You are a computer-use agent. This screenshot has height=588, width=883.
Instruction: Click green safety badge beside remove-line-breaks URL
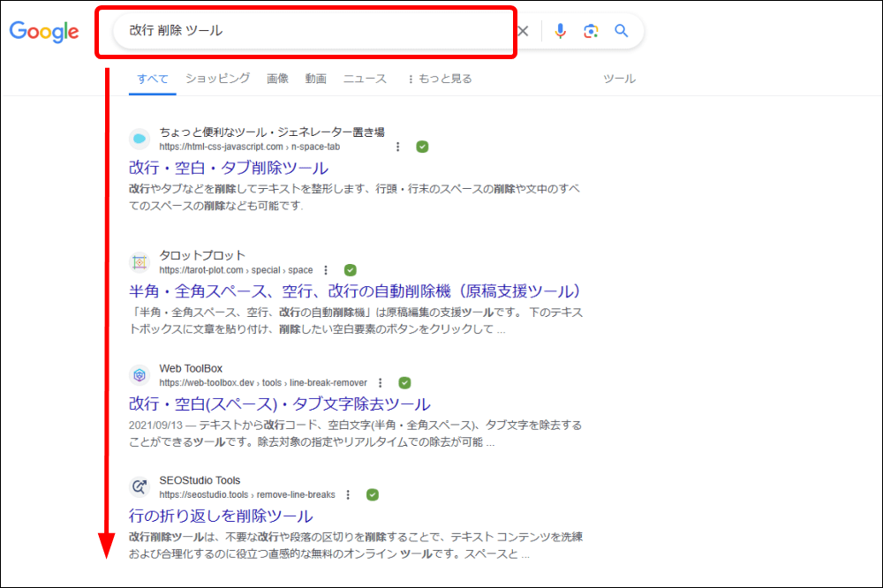[x=373, y=494]
